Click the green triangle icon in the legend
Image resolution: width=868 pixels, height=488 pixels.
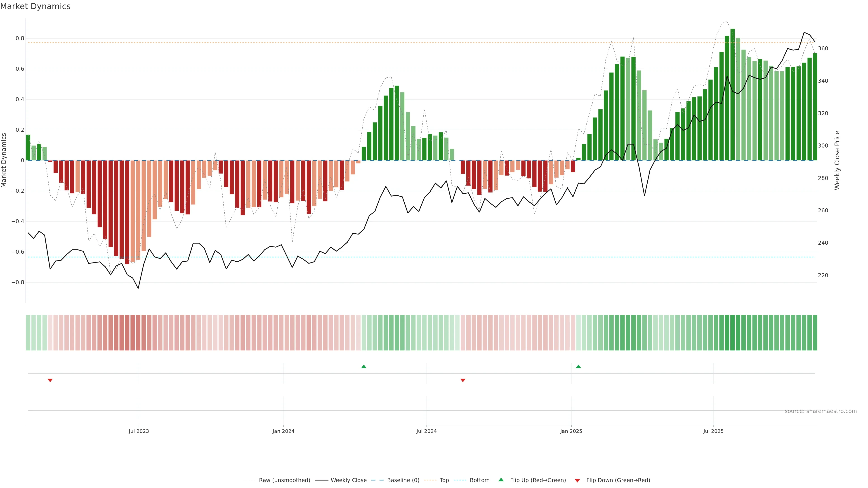click(501, 480)
